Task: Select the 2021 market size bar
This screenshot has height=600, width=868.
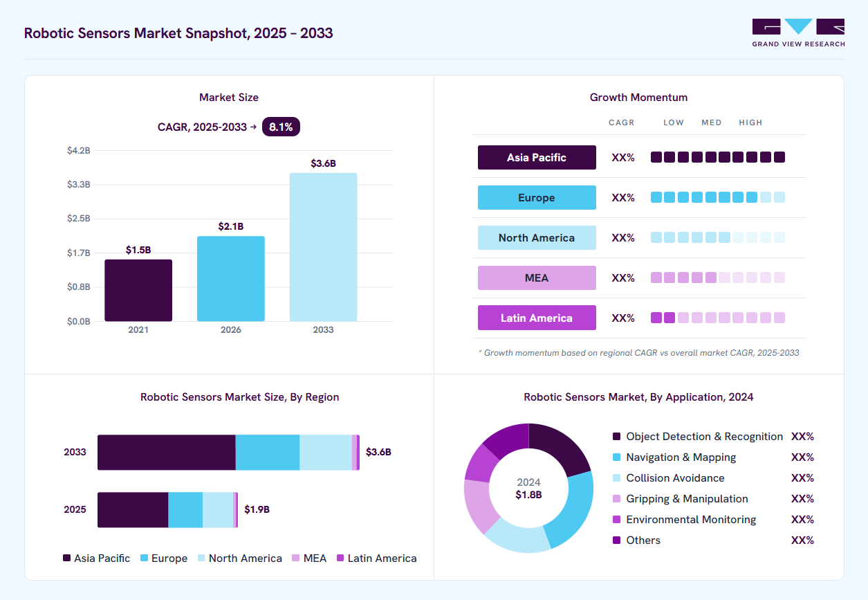Action: click(x=138, y=290)
